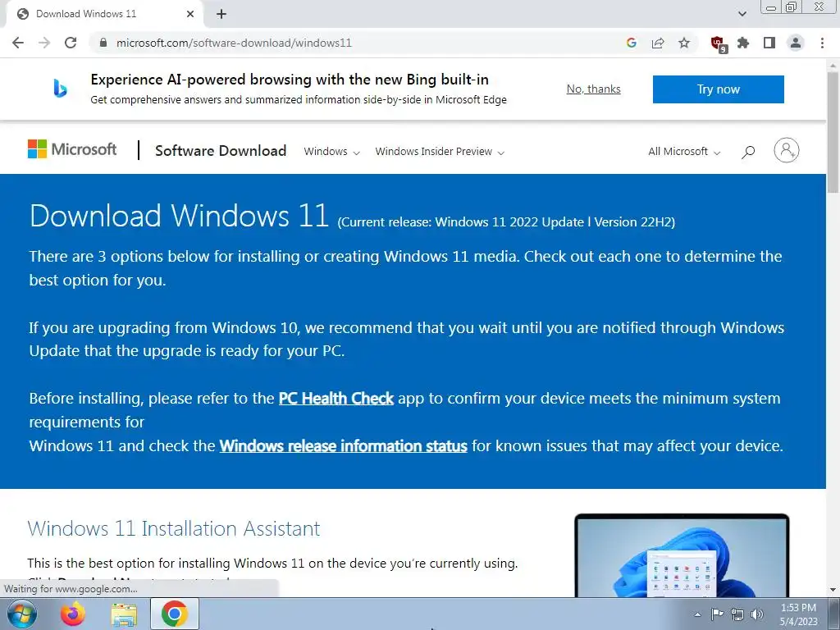This screenshot has height=630, width=840.
Task: Click the taskbar clock 1:53 PM
Action: pyautogui.click(x=798, y=614)
